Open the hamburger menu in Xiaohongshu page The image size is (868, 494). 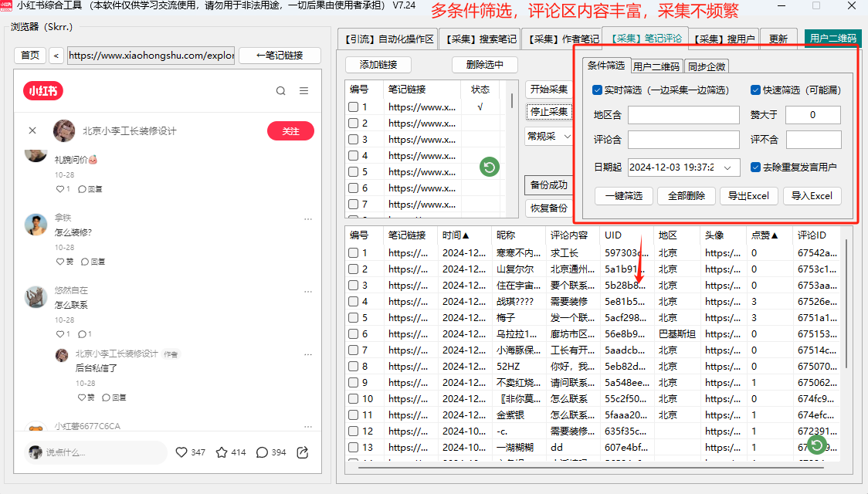tap(303, 91)
